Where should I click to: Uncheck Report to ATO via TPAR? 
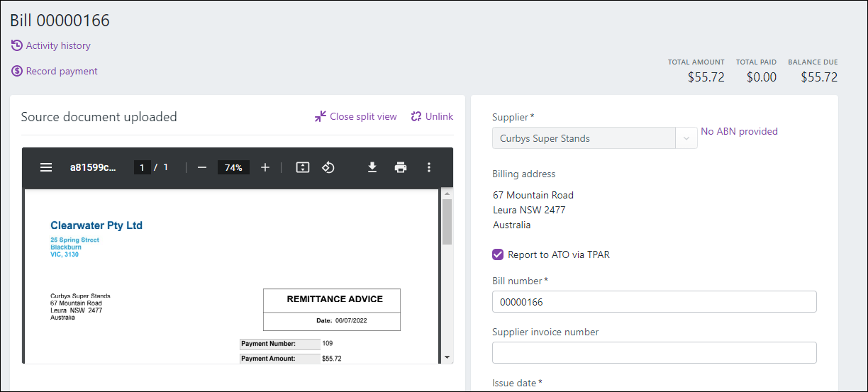click(x=498, y=254)
